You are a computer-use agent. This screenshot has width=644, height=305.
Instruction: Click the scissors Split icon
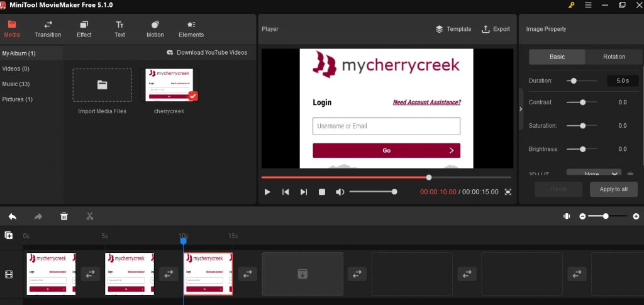click(90, 216)
